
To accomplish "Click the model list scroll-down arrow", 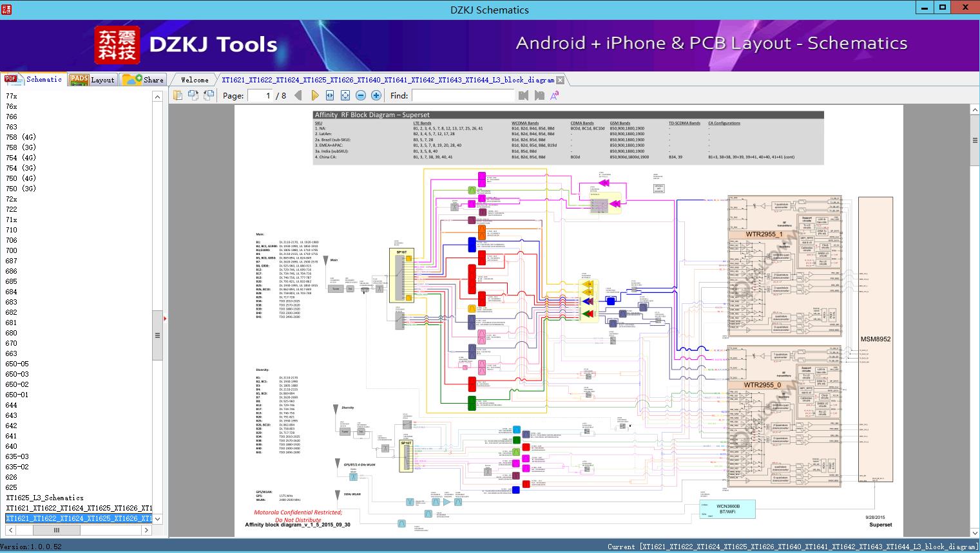I will (157, 519).
